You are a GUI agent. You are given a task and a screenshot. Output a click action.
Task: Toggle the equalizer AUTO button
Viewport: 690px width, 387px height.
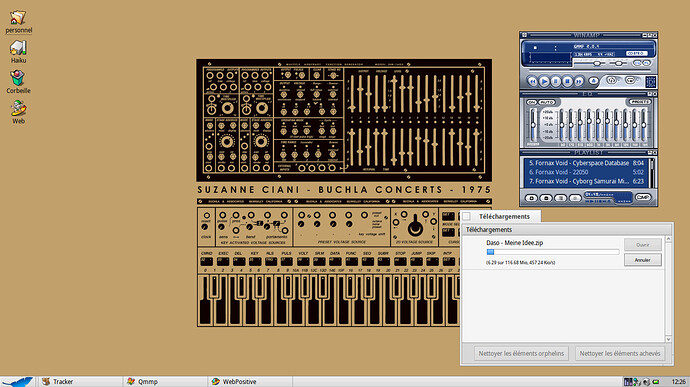click(x=547, y=102)
